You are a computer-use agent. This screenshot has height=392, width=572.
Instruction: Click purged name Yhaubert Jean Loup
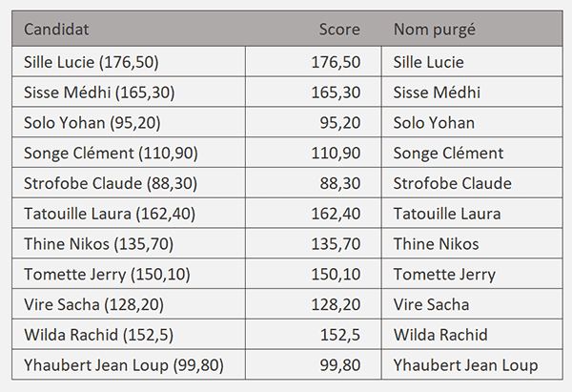click(x=465, y=365)
